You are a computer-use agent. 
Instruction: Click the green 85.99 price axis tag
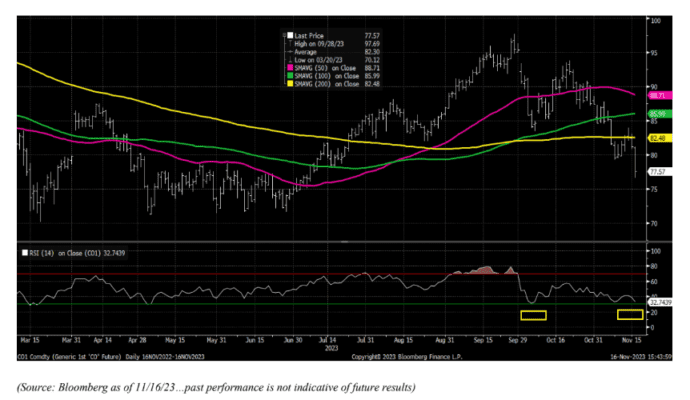pyautogui.click(x=659, y=114)
